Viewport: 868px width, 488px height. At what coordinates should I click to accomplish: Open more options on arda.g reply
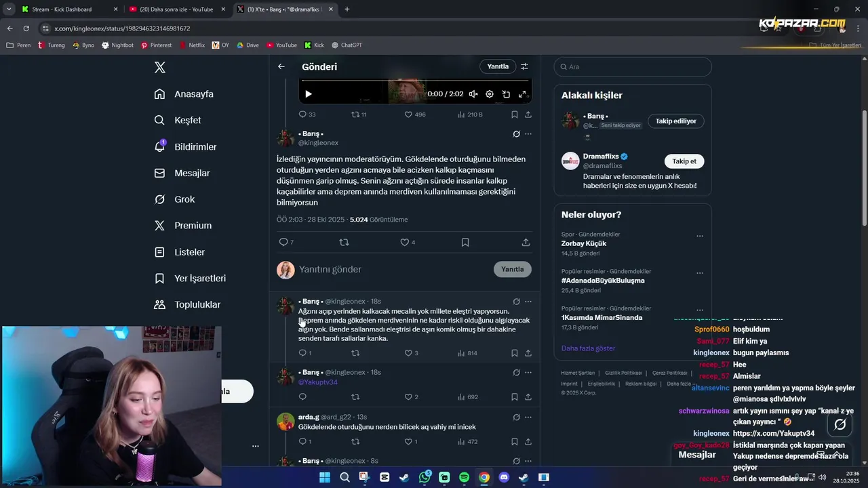[528, 417]
